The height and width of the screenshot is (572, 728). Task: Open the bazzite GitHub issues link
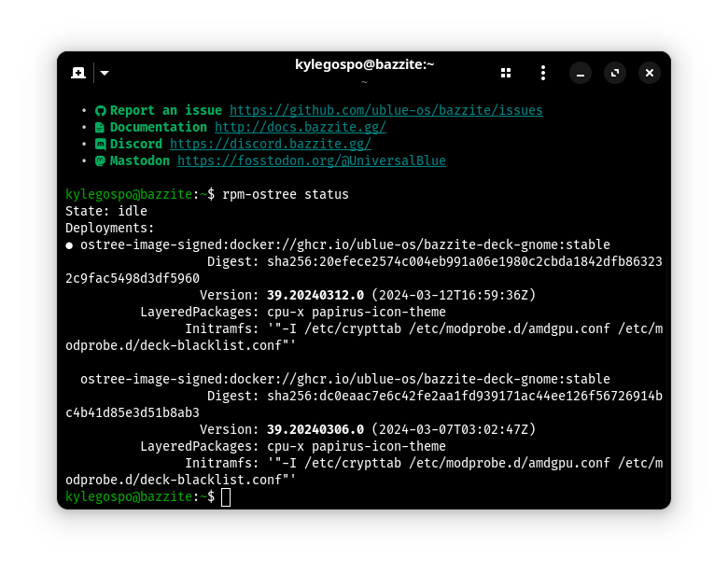[x=386, y=110]
